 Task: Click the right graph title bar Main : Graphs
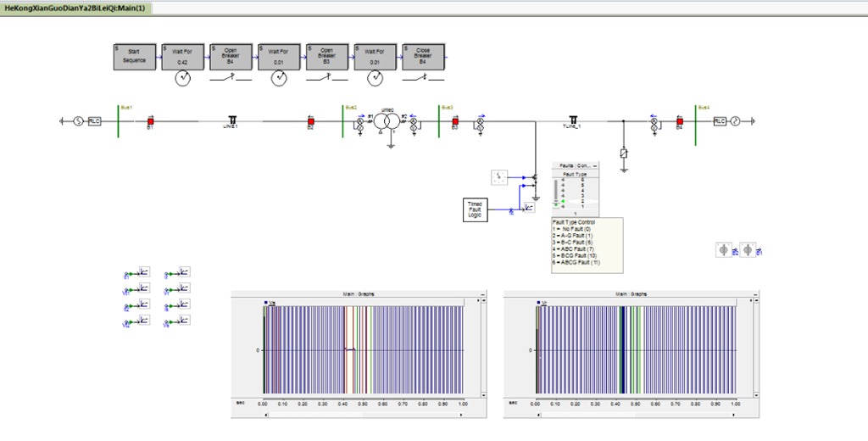coord(631,293)
